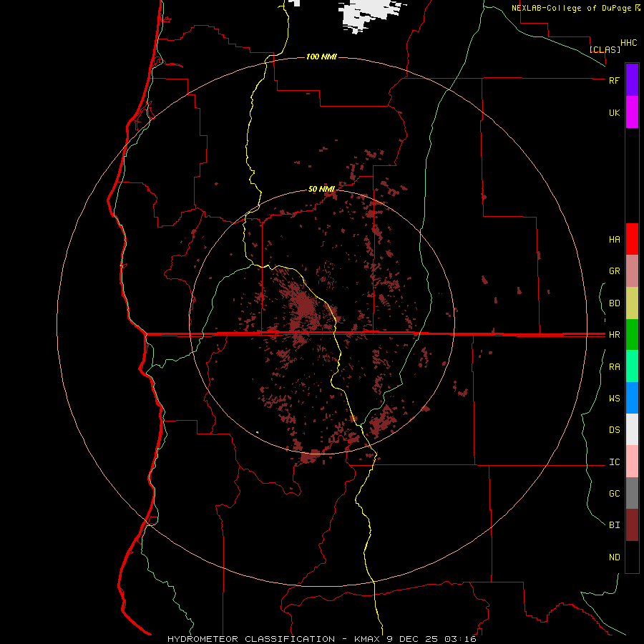This screenshot has width=644, height=644.
Task: Click the green HR legend swatch
Action: click(x=632, y=334)
